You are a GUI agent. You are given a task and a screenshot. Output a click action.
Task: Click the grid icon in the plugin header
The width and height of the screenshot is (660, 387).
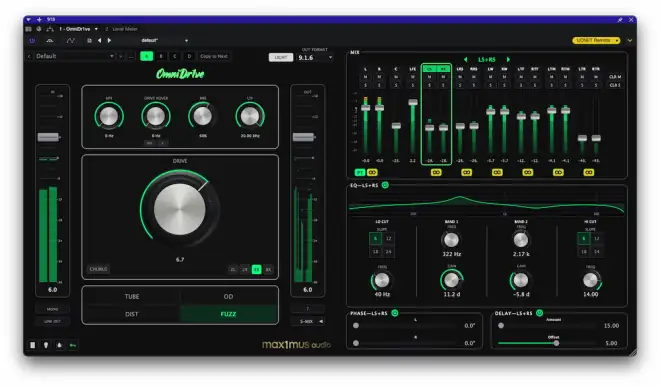point(28,29)
